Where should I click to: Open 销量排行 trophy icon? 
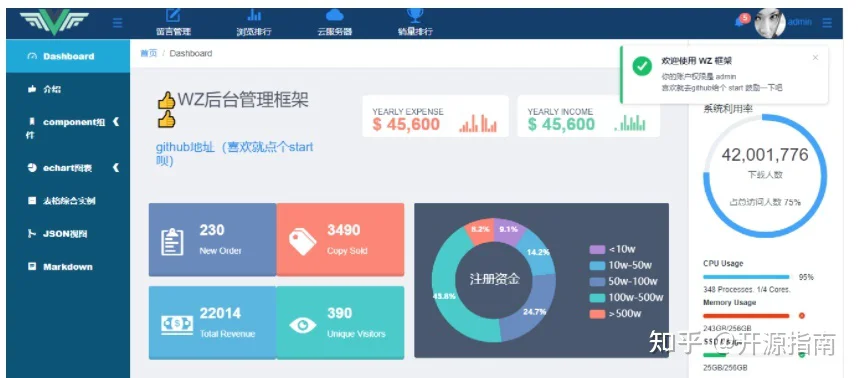pyautogui.click(x=415, y=15)
